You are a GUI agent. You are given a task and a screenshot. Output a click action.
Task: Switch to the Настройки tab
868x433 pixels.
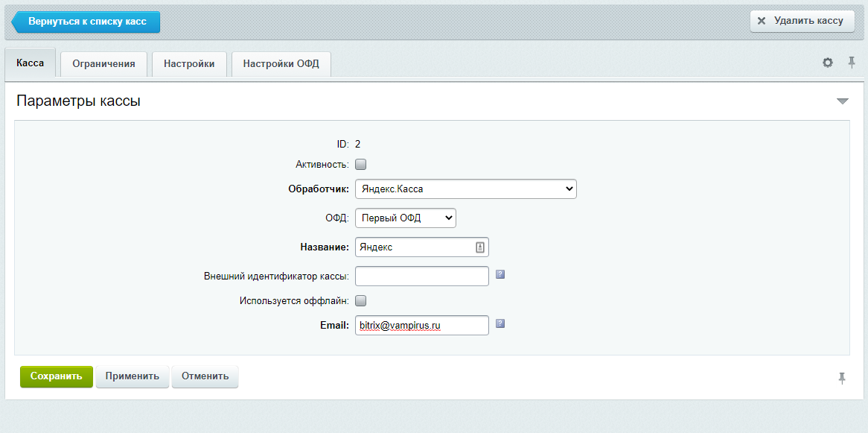click(189, 64)
